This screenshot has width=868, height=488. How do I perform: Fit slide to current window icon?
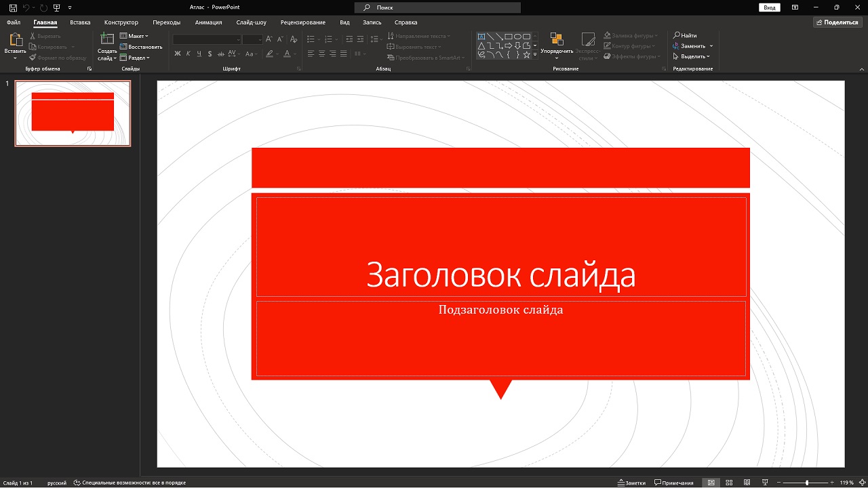pyautogui.click(x=861, y=483)
